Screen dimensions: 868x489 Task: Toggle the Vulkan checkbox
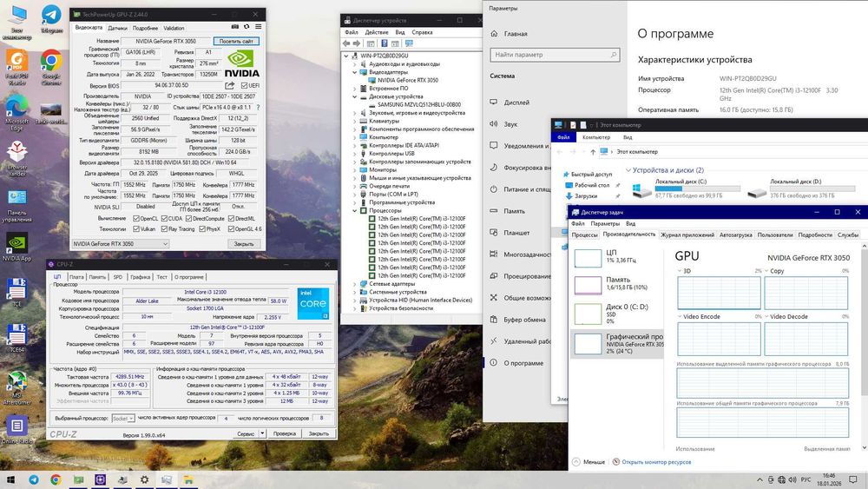[136, 228]
